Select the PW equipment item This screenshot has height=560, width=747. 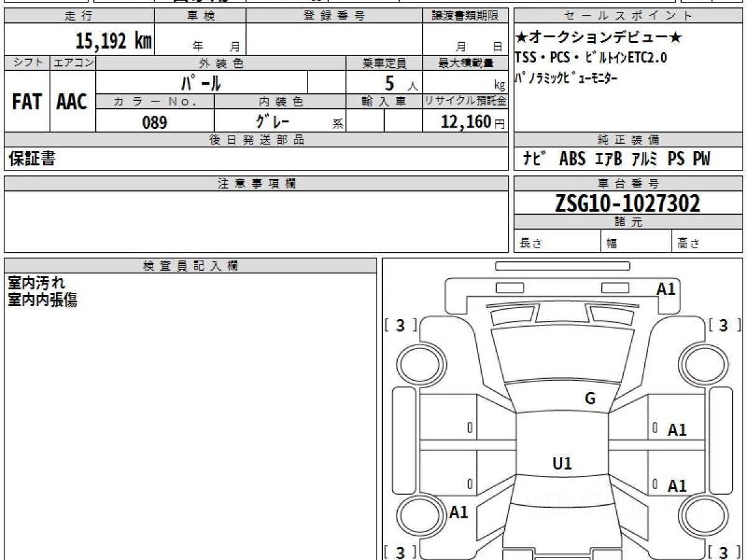[702, 159]
